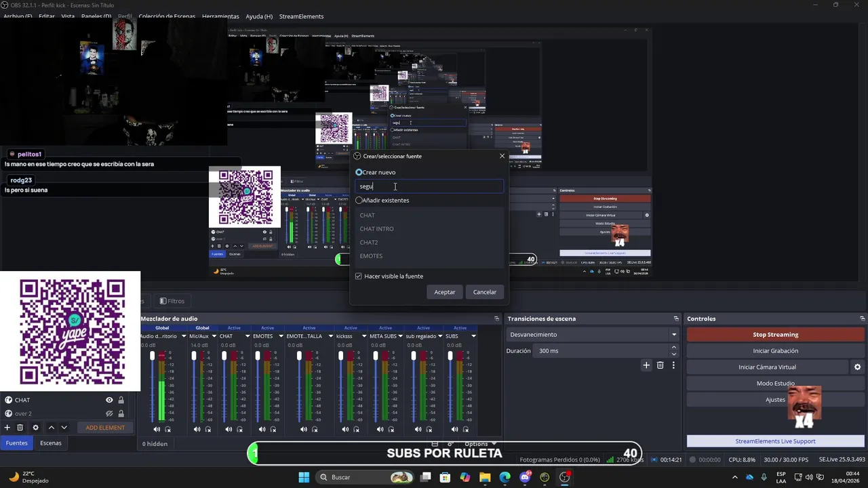Image resolution: width=868 pixels, height=488 pixels.
Task: Add a new source with plus icon
Action: pos(7,428)
